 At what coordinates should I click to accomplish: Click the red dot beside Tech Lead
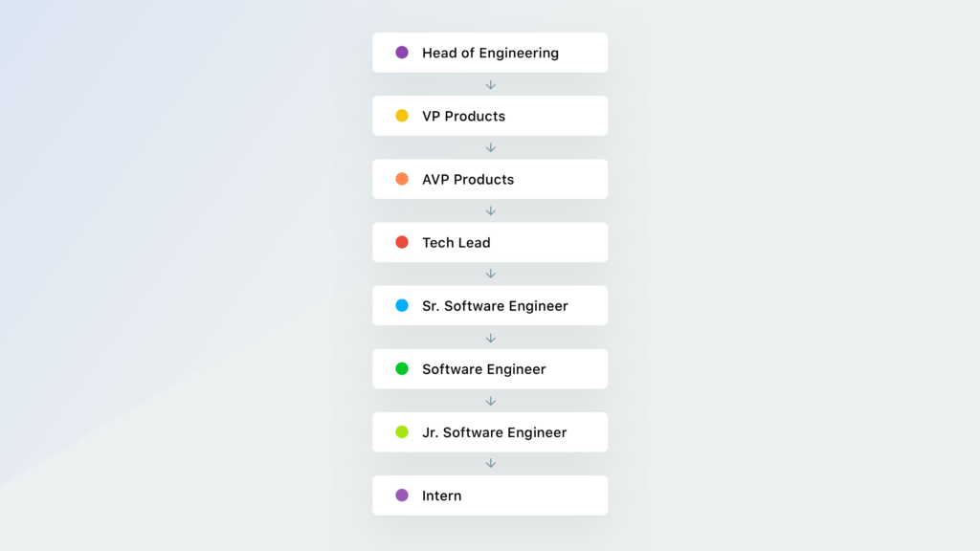402,242
